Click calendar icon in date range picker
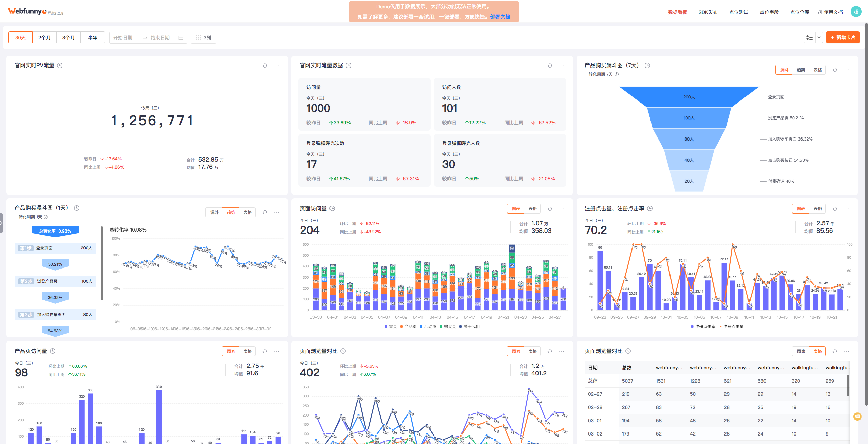 pos(181,38)
